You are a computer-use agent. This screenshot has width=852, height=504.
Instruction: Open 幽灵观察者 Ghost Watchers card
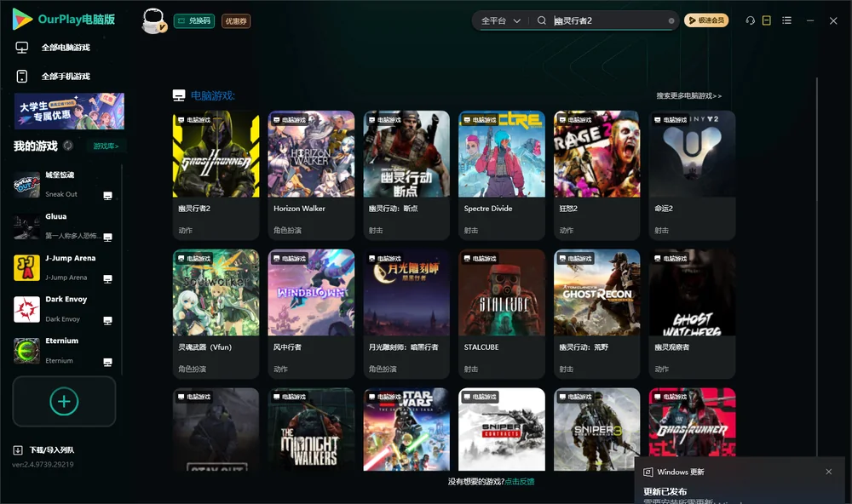[692, 314]
